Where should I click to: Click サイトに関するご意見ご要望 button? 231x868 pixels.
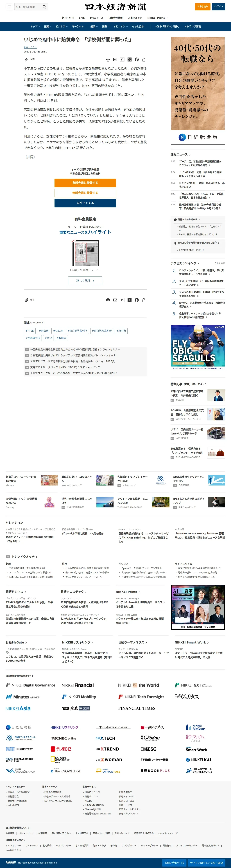point(206,863)
